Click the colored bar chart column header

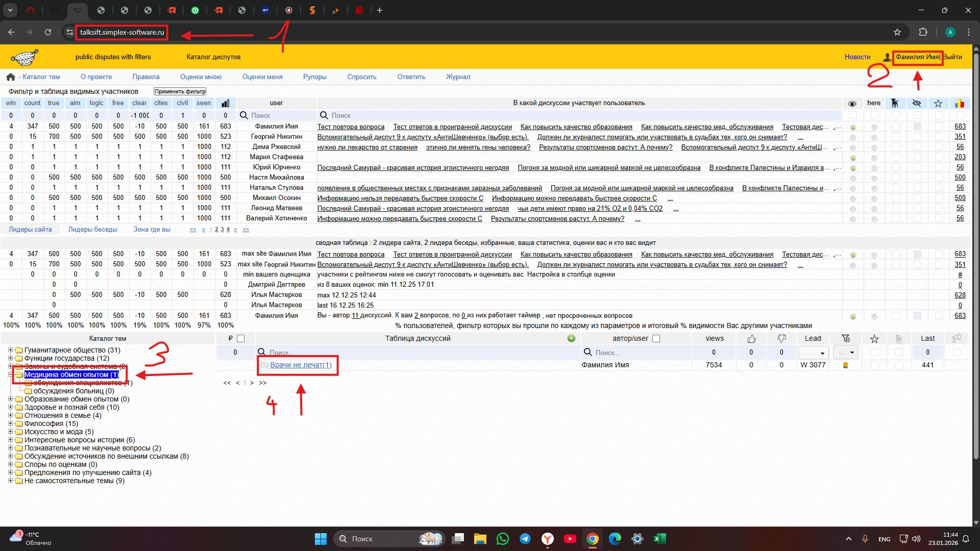coord(960,103)
